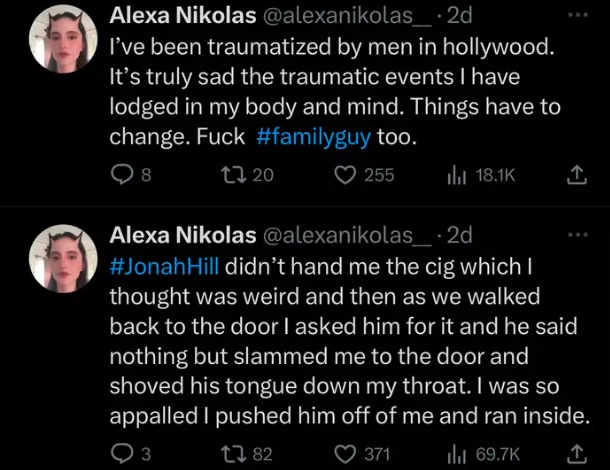Viewport: 610px width, 470px height.
Task: Like the first tweet with 255 likes
Action: (x=345, y=176)
